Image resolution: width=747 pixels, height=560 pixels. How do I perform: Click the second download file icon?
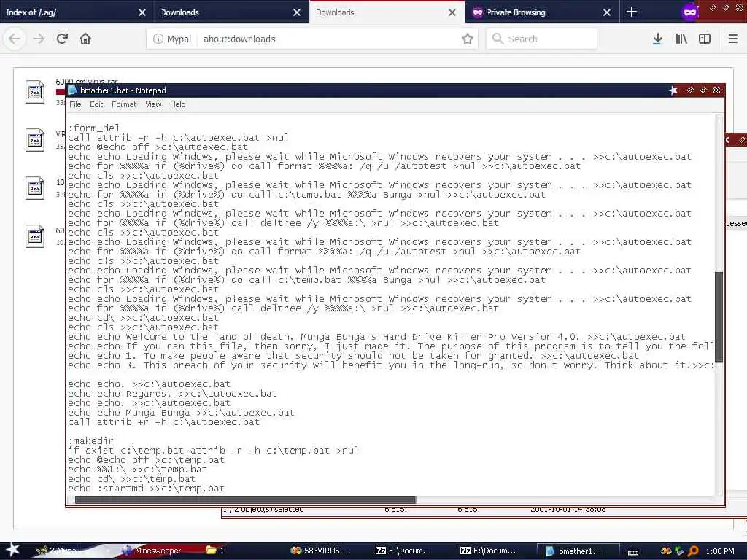pos(35,141)
